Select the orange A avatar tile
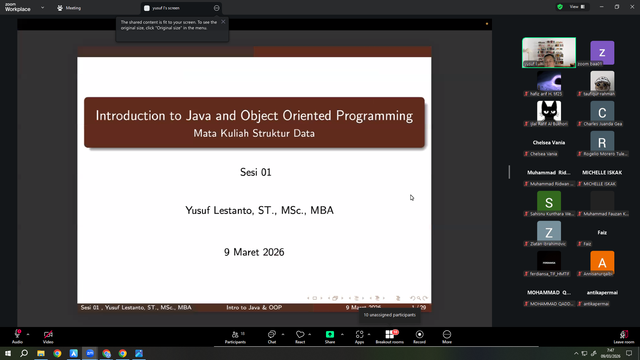This screenshot has height=360, width=640. 602,262
